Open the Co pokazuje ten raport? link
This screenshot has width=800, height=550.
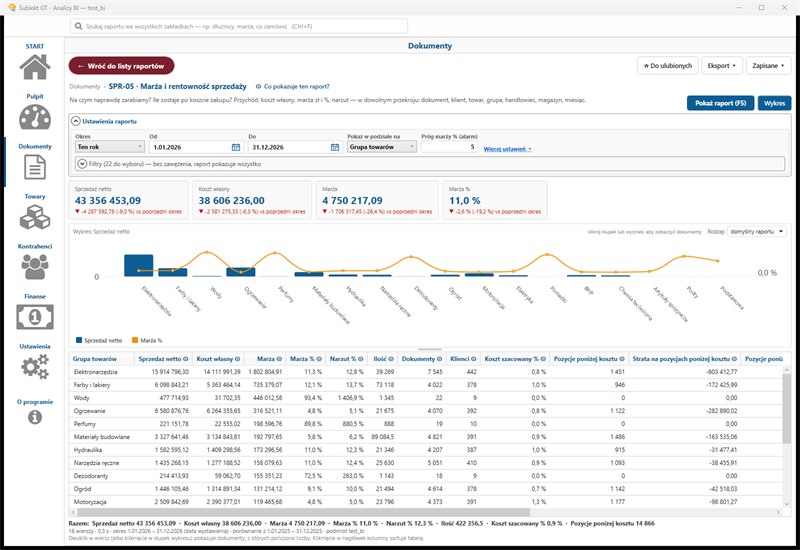292,87
